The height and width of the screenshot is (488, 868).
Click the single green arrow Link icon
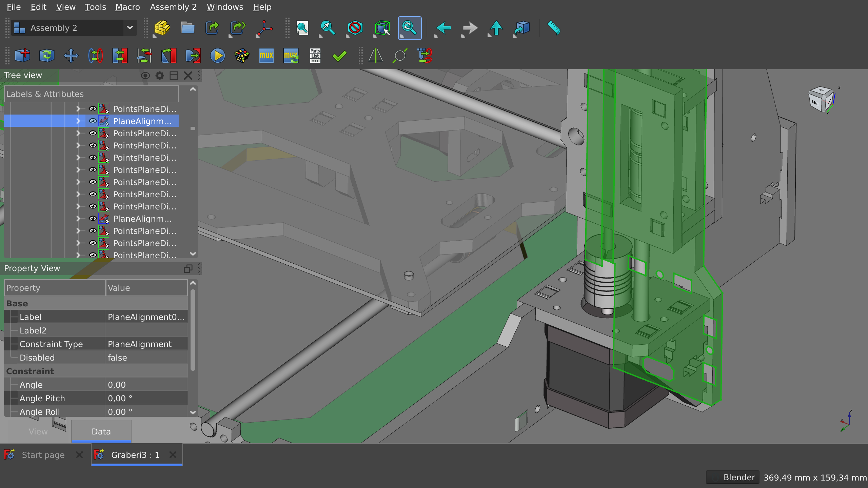pos(212,28)
